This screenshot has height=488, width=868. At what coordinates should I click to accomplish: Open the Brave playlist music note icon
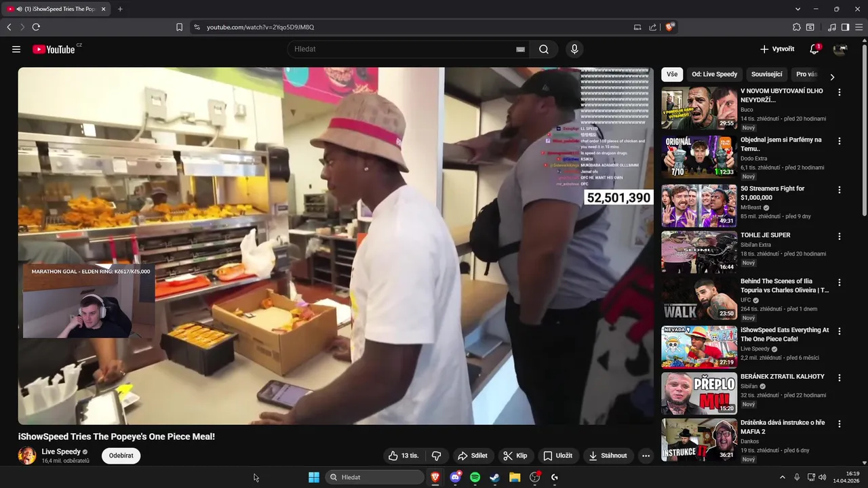coord(832,27)
